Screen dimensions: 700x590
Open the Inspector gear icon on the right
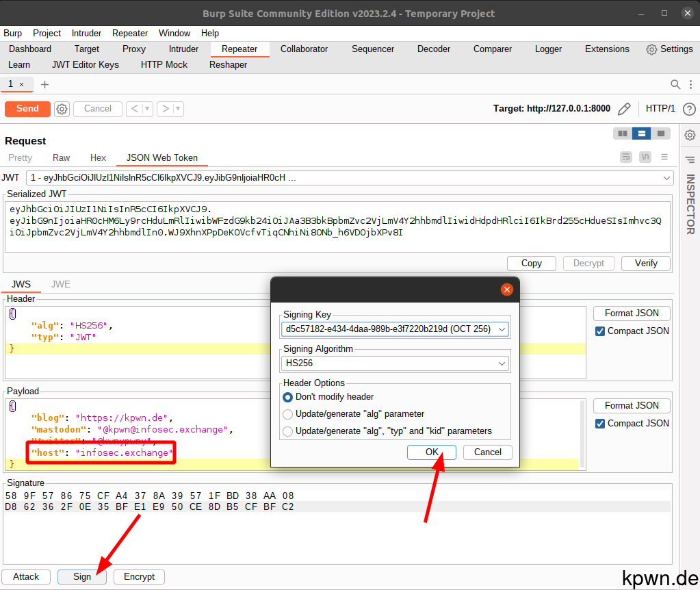click(x=690, y=136)
